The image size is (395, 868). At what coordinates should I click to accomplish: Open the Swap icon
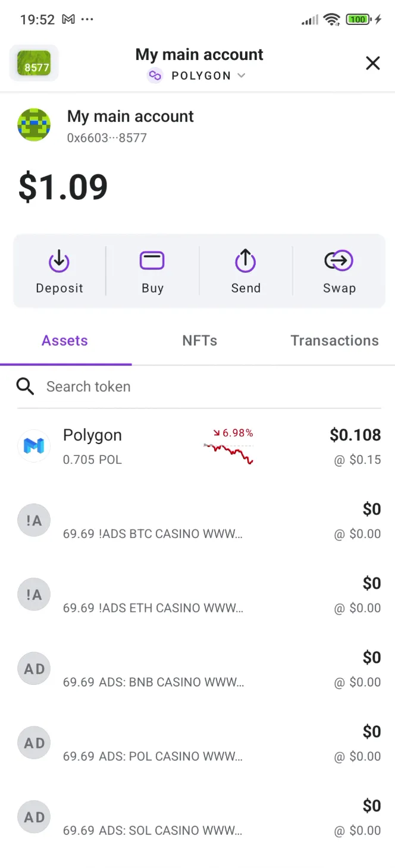339,260
